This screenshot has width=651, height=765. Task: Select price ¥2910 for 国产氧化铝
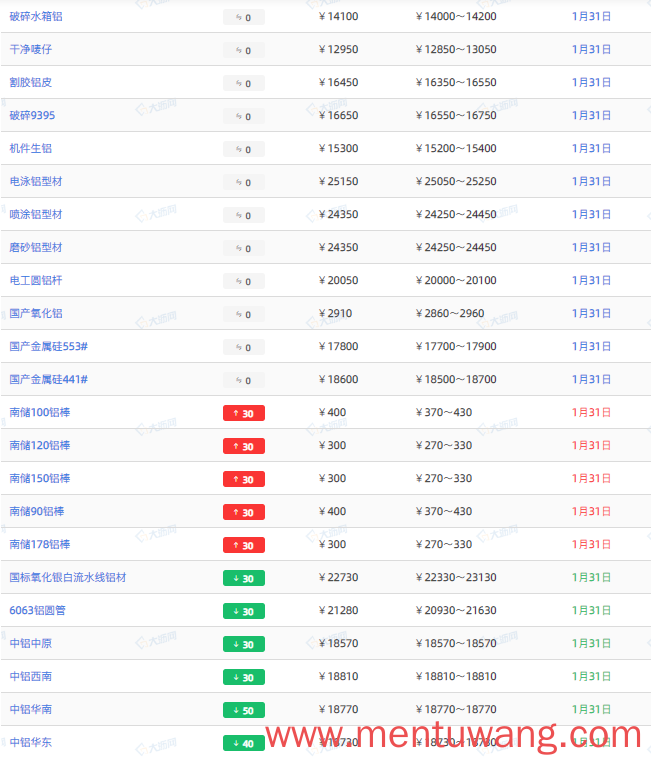[x=336, y=313]
